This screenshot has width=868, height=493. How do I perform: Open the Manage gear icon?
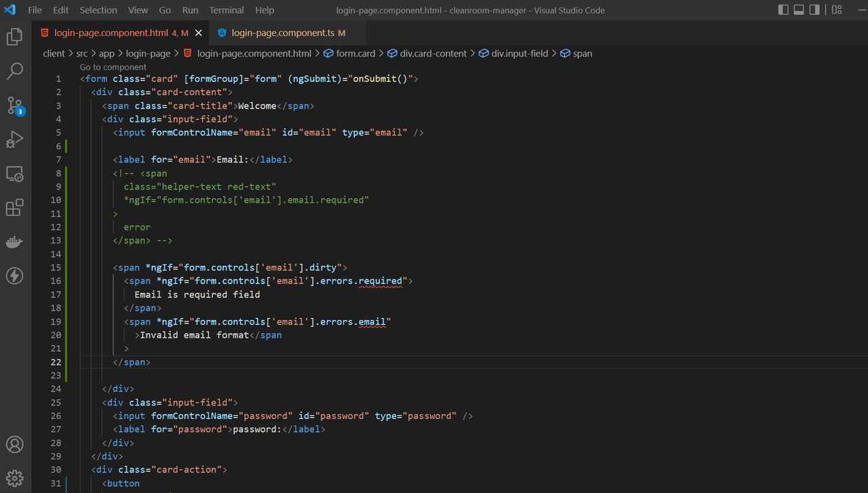(x=14, y=478)
